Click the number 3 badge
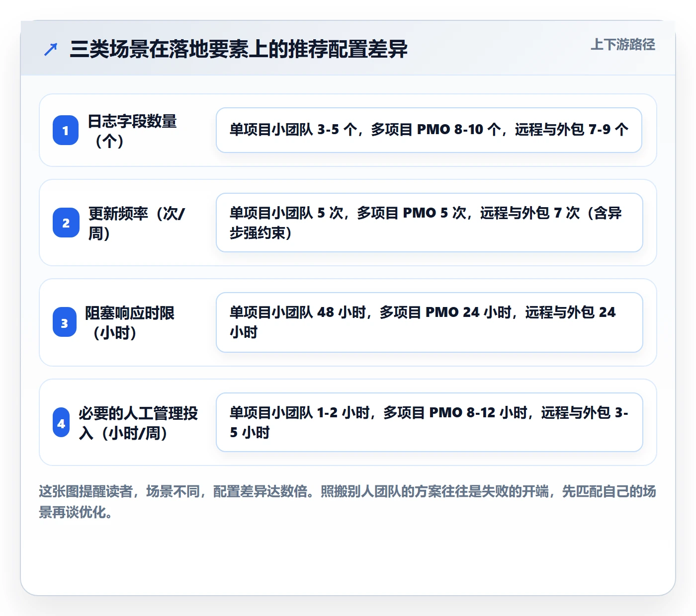This screenshot has height=616, width=696. coord(65,322)
